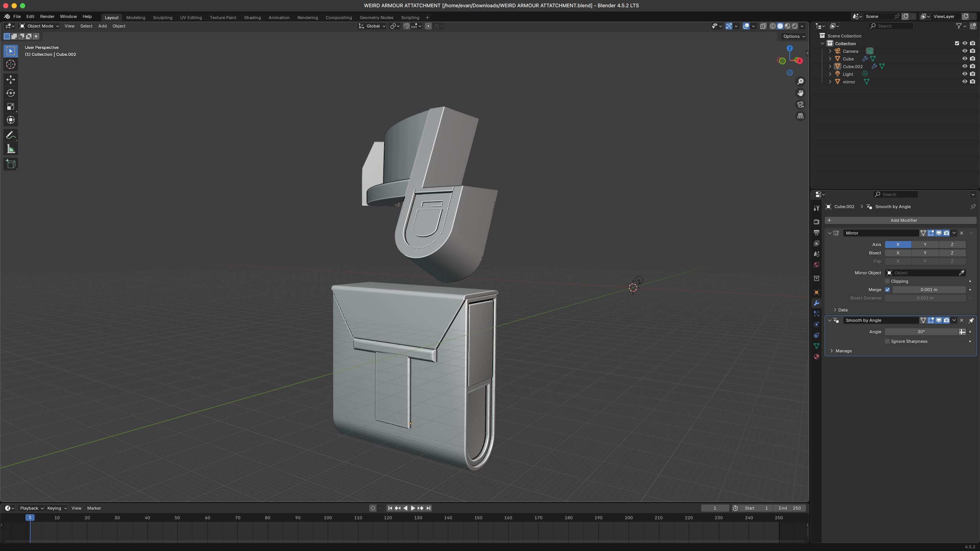Select the Cursor tool in toolbar

tap(11, 64)
